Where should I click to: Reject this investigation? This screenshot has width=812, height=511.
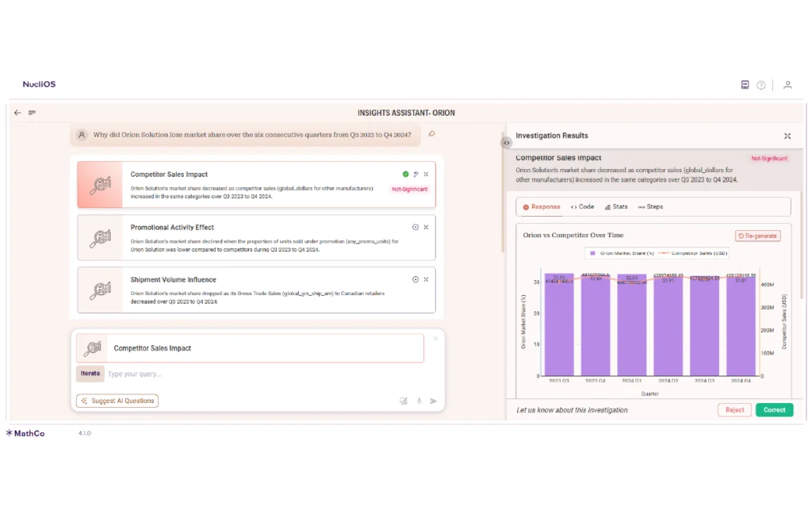click(734, 410)
